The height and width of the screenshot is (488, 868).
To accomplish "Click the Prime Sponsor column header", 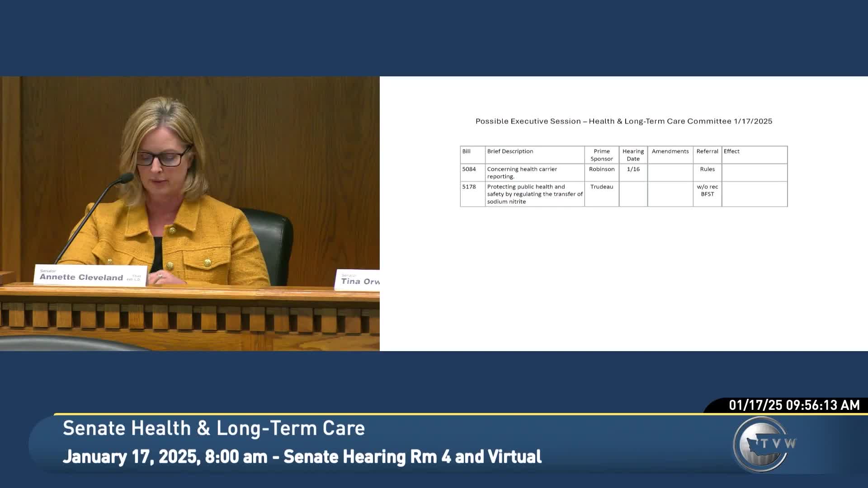I will [601, 155].
